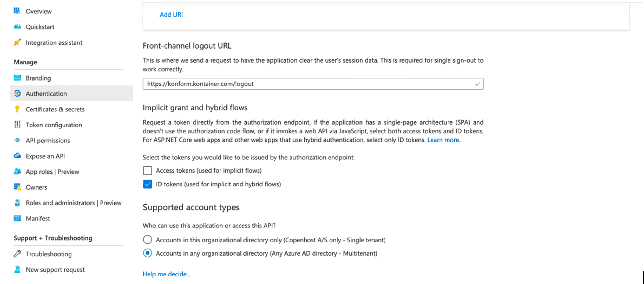Click the Integration assistant rocket icon

click(17, 42)
